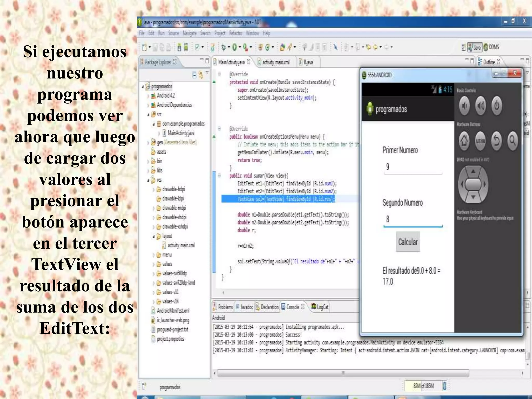Run the garbage collector trash icon

point(444,386)
